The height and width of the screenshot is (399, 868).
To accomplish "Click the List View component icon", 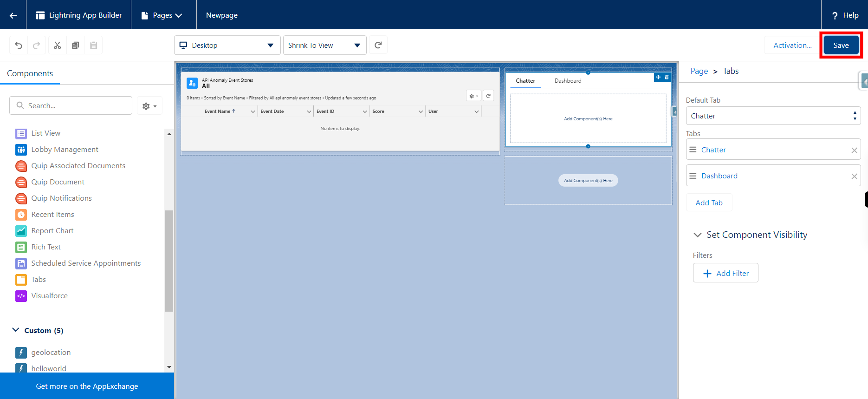I will pos(21,134).
